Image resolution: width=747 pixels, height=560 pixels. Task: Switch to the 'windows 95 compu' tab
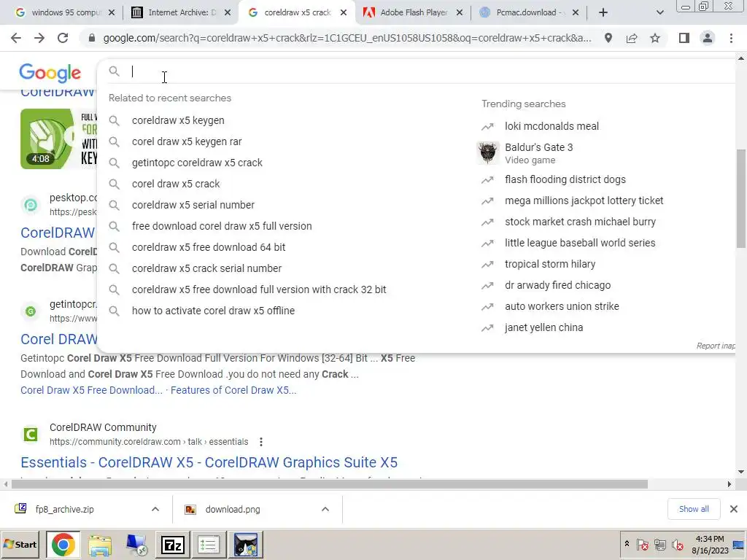[x=65, y=12]
